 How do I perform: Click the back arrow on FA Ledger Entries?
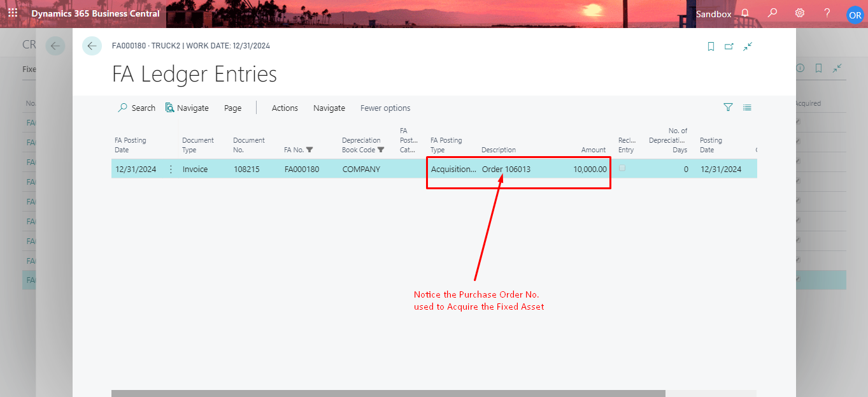[92, 46]
